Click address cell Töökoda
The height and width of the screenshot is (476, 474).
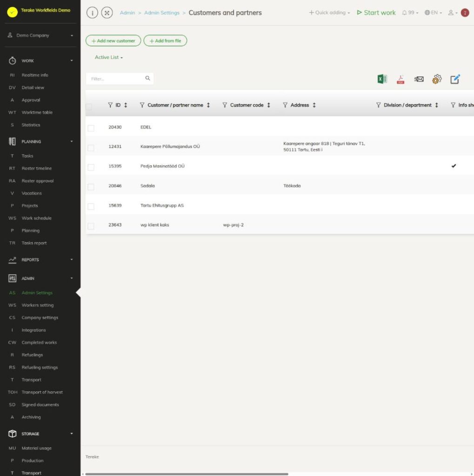click(292, 186)
